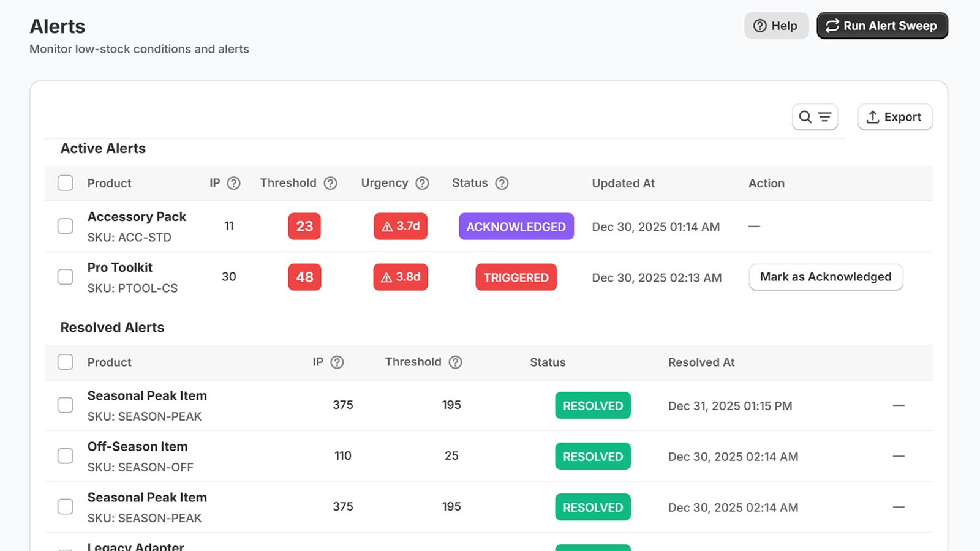The height and width of the screenshot is (551, 980).
Task: Select all Resolved Alerts via header checkbox
Action: 65,362
